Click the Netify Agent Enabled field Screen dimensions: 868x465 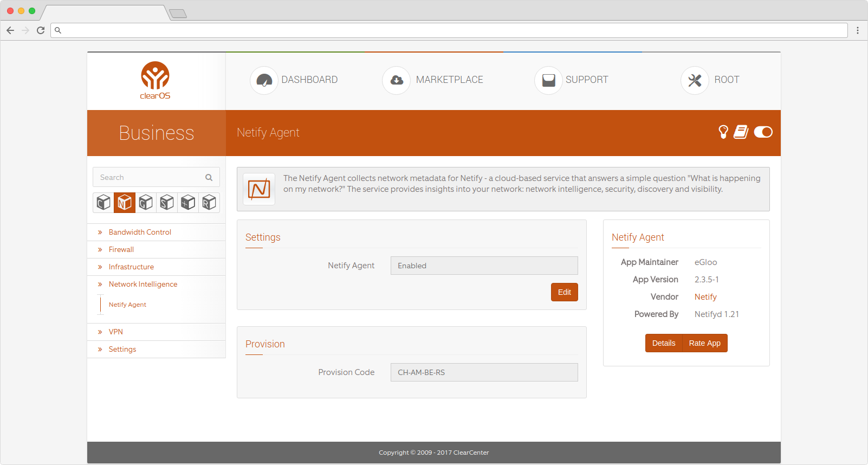click(x=484, y=266)
